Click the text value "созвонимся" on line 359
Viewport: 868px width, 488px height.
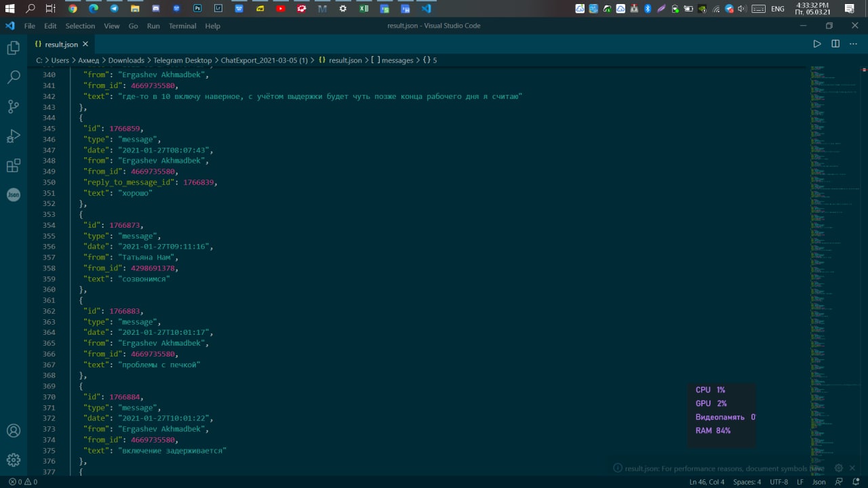[x=144, y=279]
